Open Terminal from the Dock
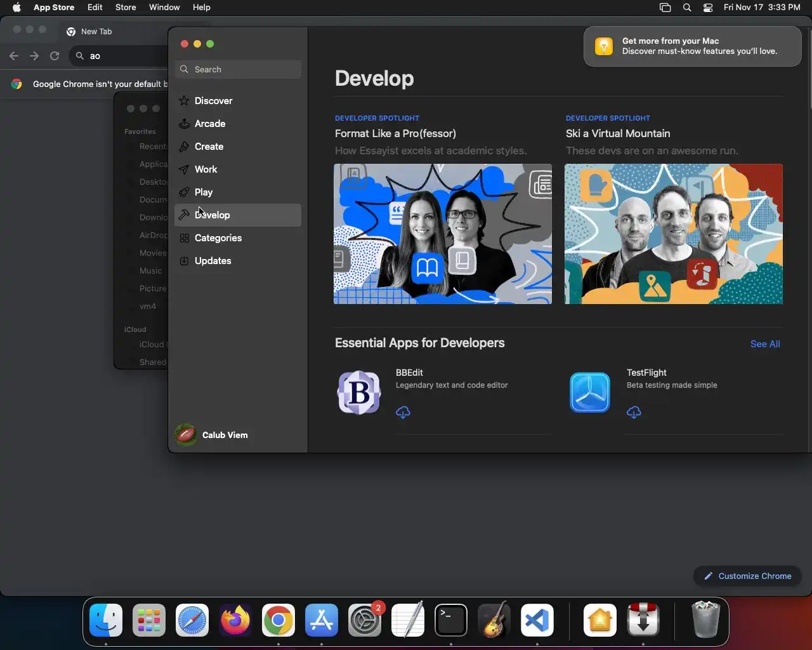812x650 pixels. (451, 620)
